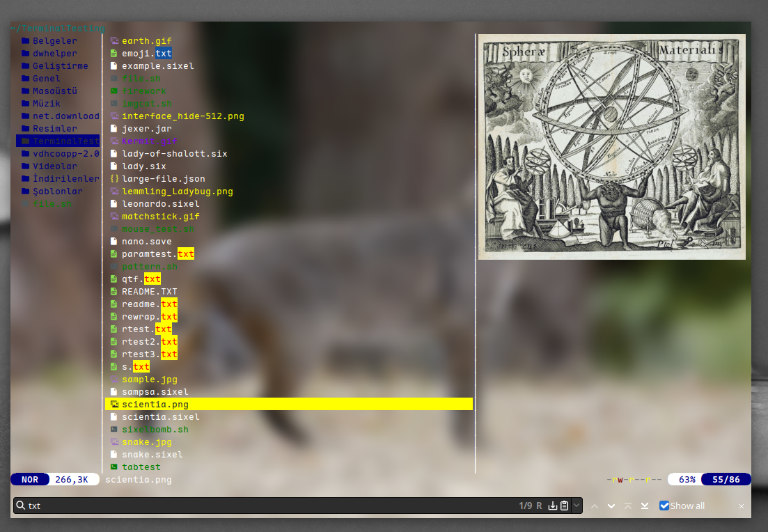Click the earth.gif image file icon
This screenshot has width=768, height=532.
pyautogui.click(x=114, y=41)
